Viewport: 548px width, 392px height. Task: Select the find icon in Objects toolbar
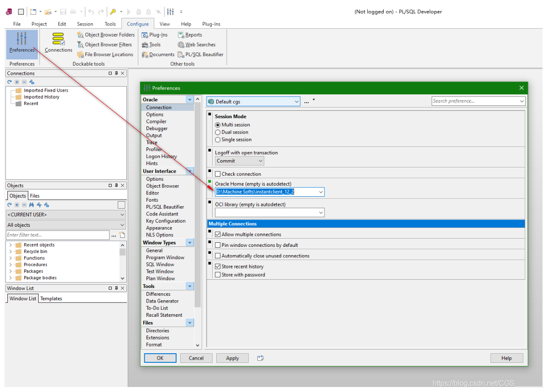(31, 205)
